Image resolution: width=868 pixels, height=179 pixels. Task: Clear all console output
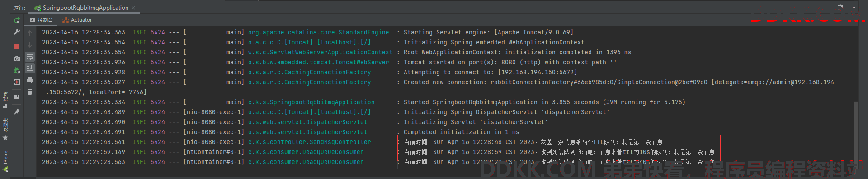click(30, 92)
